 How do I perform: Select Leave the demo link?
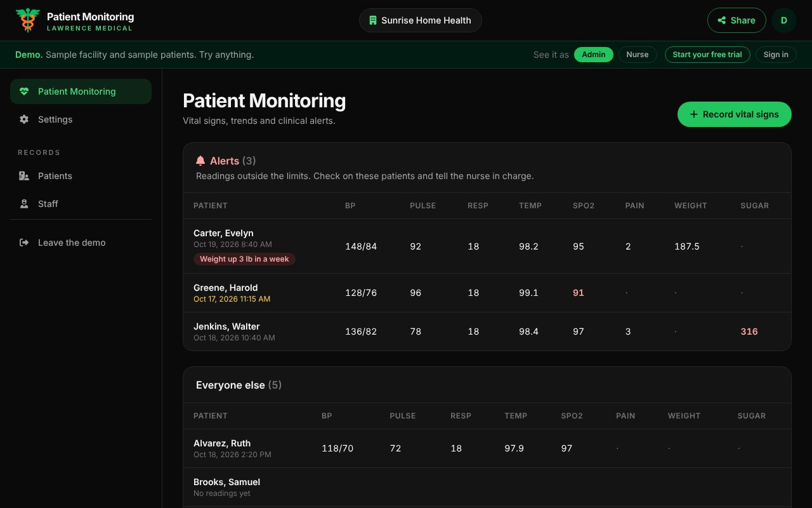(x=81, y=243)
